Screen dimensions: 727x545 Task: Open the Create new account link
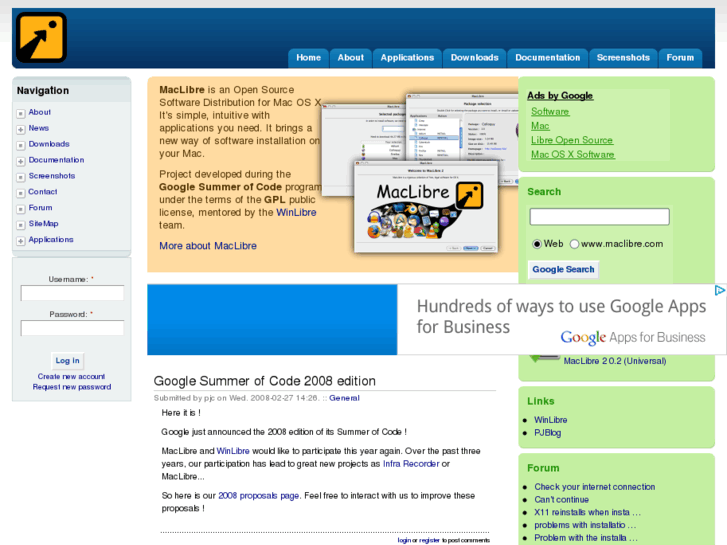point(71,377)
